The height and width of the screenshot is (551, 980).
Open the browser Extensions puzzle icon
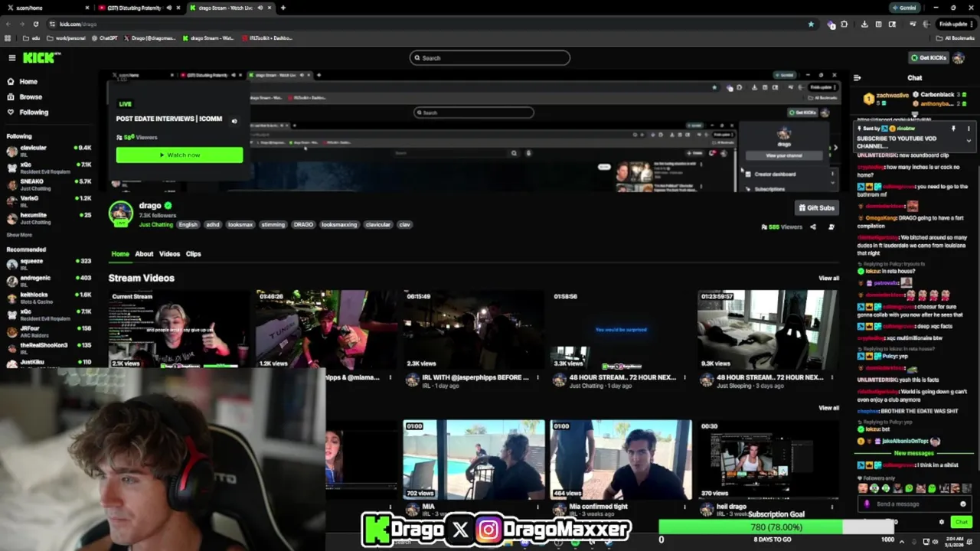(844, 24)
